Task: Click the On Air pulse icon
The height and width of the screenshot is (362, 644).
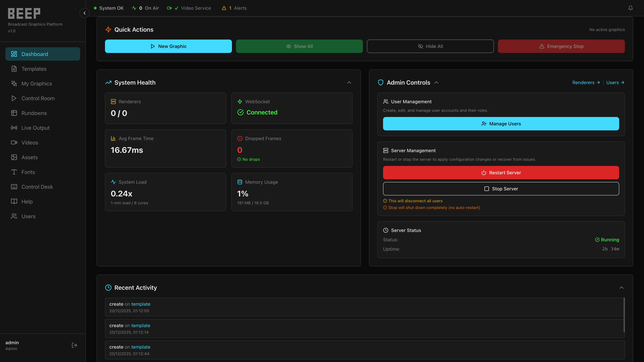Action: [134, 8]
